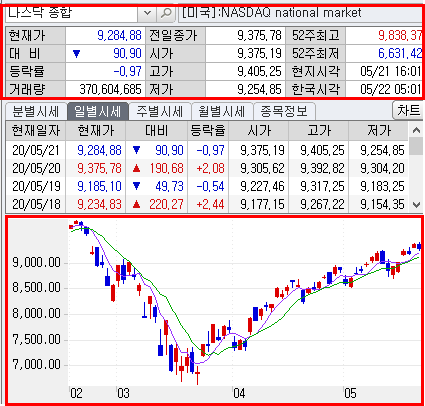
Task: Click the 04 month marker on chart axis
Action: 239,393
